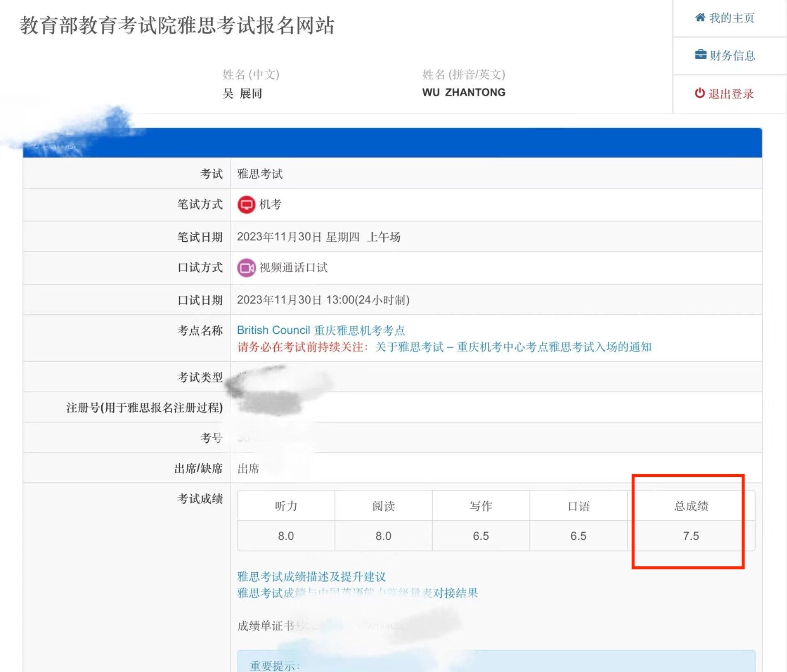Click the 听力 score value 8.0

click(x=286, y=536)
